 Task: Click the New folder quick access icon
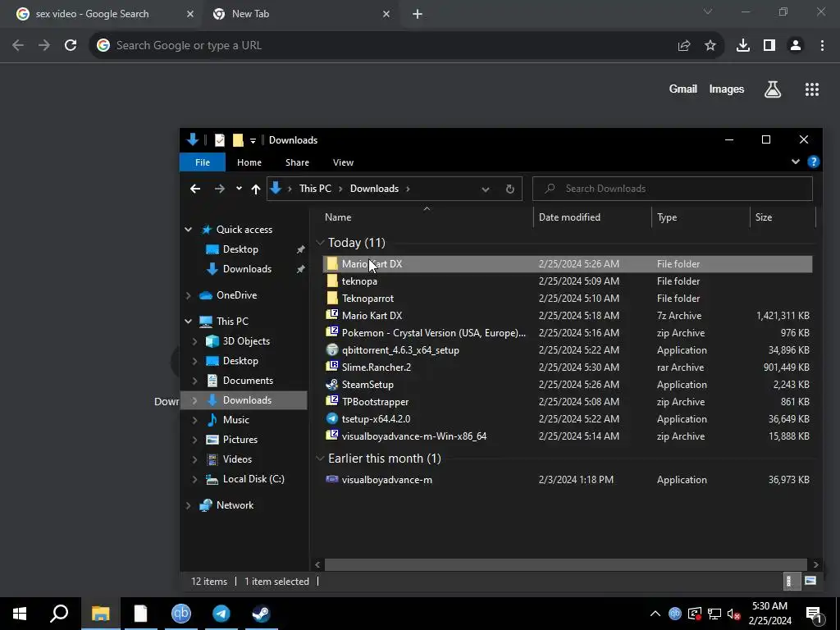click(x=238, y=140)
